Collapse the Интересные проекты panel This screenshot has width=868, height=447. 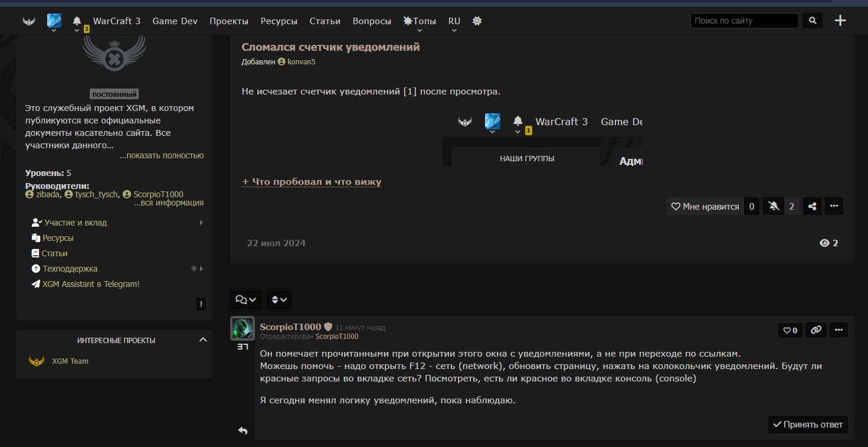point(203,340)
